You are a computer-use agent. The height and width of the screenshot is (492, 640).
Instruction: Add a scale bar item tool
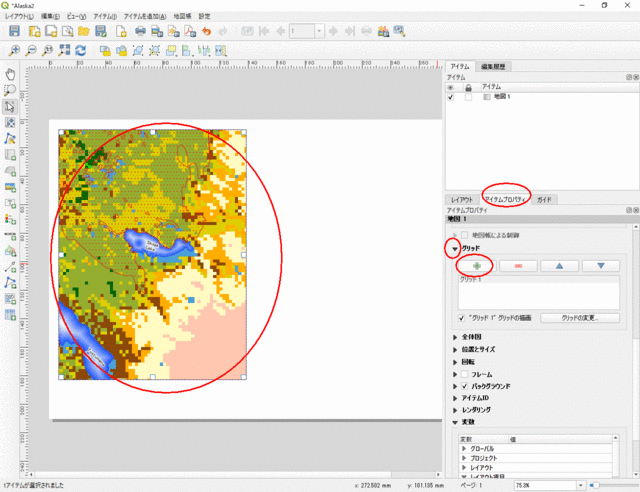10,235
